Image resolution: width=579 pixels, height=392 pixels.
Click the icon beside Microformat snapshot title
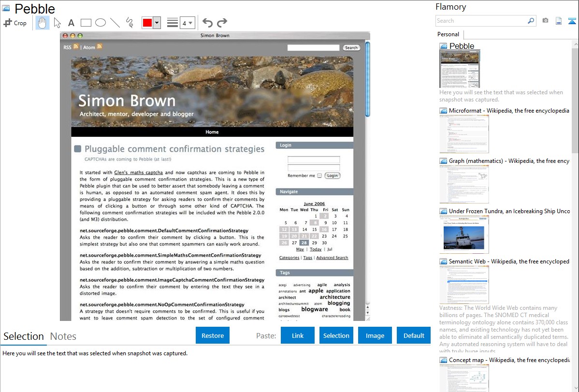coord(443,111)
